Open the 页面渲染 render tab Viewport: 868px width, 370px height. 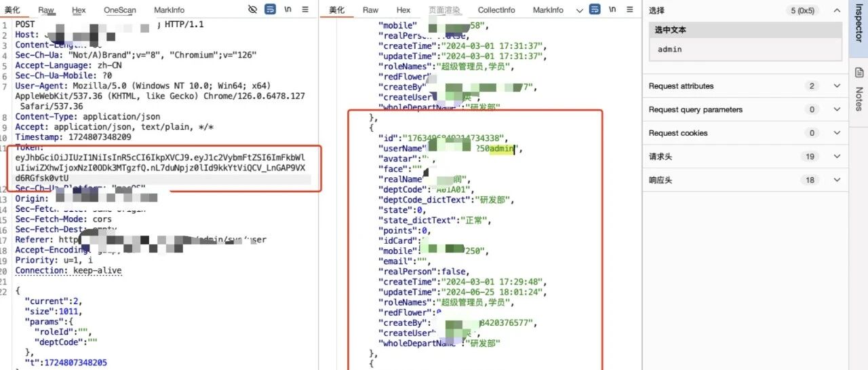coord(445,10)
